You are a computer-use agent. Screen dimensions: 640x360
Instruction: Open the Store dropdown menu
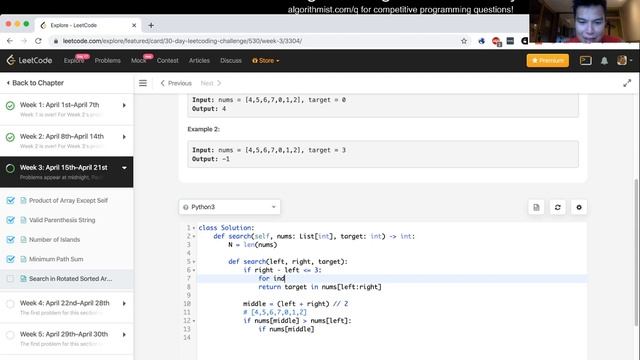tap(266, 60)
